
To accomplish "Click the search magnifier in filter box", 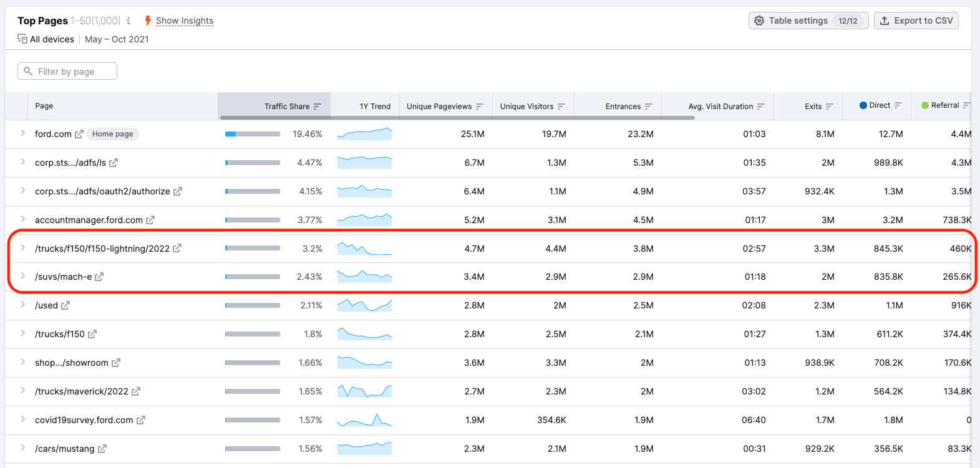I will 28,71.
